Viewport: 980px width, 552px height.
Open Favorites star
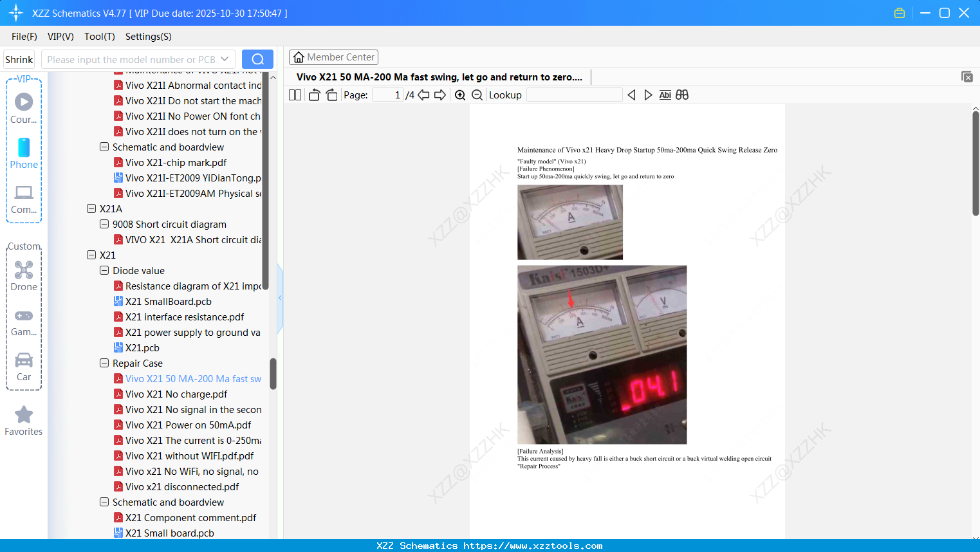(24, 421)
